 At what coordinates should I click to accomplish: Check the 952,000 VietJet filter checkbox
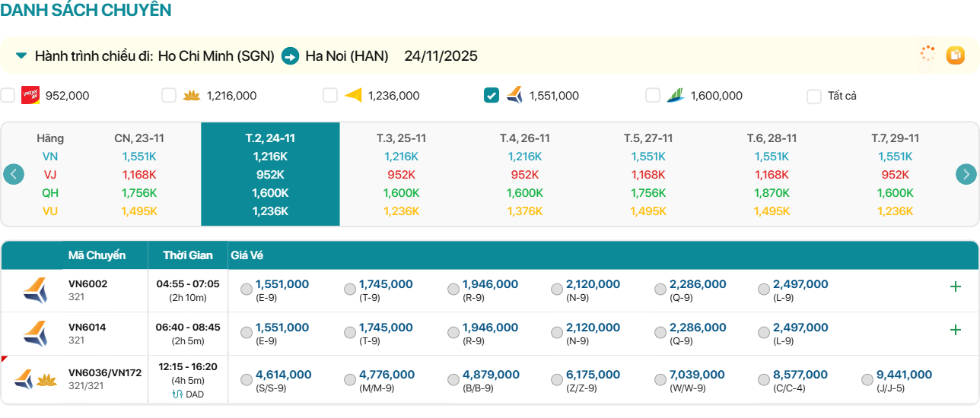pos(8,96)
